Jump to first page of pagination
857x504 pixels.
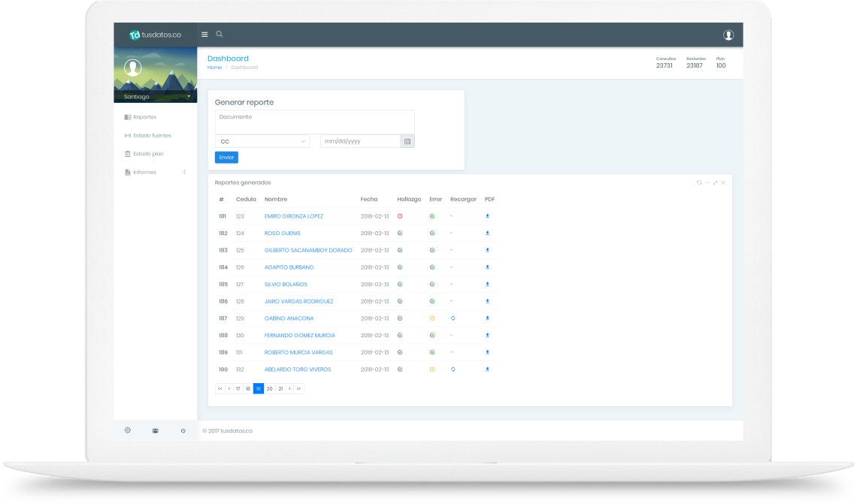pos(220,389)
